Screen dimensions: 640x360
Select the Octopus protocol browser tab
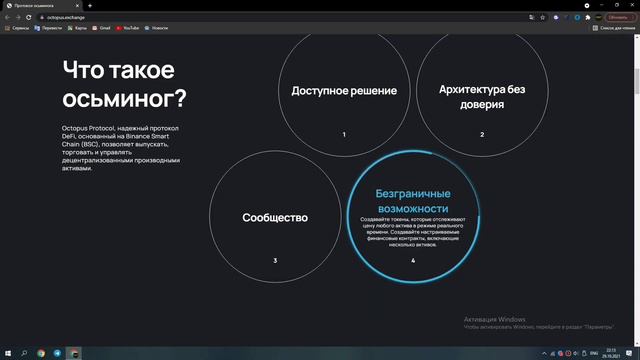[x=42, y=6]
